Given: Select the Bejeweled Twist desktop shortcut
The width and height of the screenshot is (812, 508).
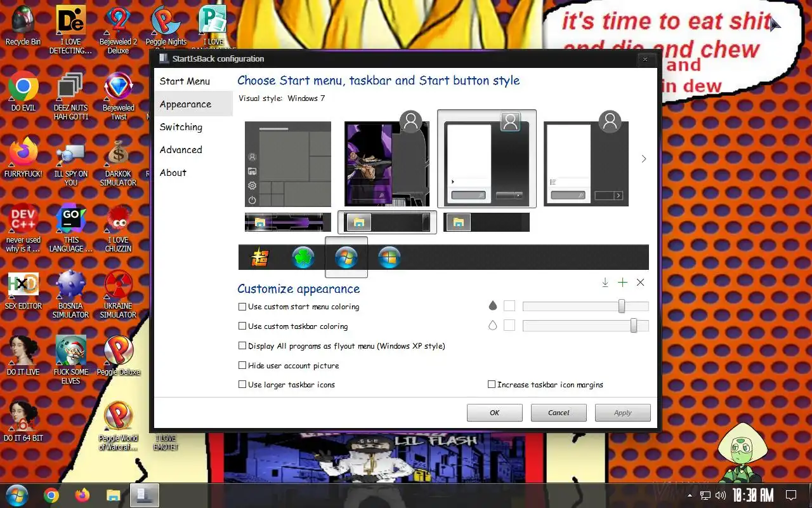Looking at the screenshot, I should click(118, 97).
